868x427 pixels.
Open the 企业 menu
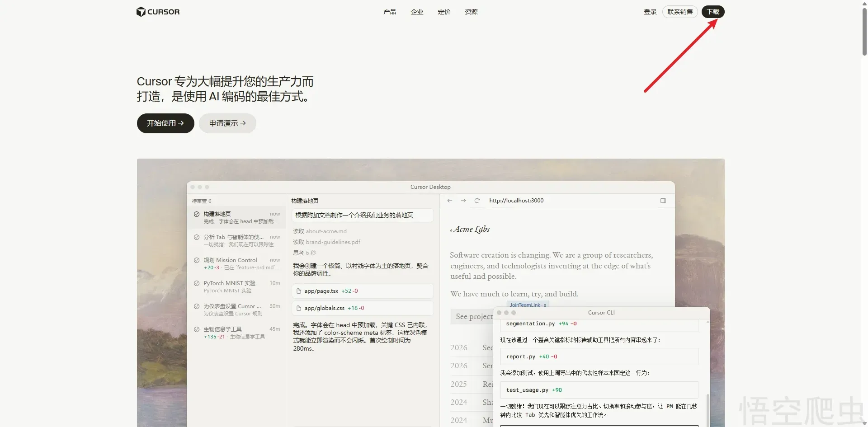(417, 12)
